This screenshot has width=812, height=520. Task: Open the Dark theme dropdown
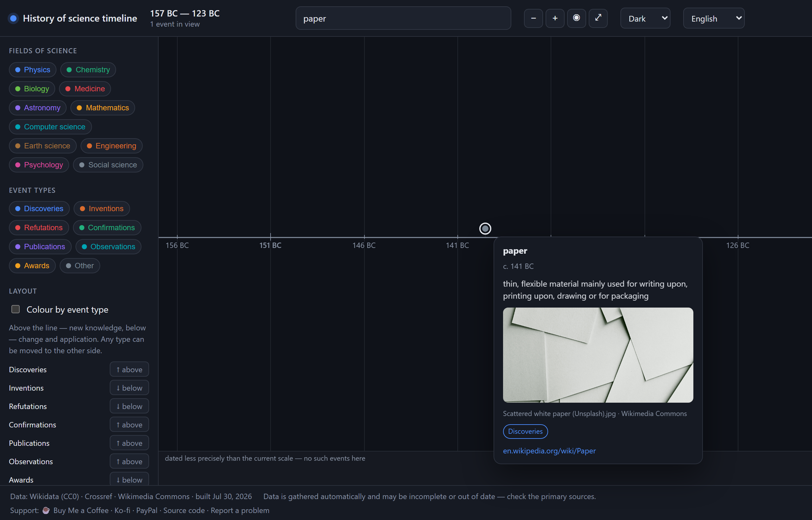[x=645, y=18]
